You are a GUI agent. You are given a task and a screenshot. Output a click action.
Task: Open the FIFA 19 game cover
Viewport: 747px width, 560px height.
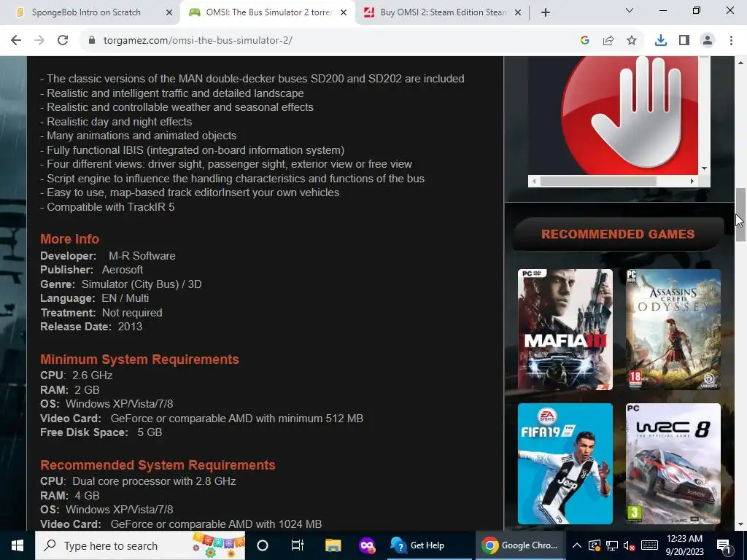coord(565,464)
